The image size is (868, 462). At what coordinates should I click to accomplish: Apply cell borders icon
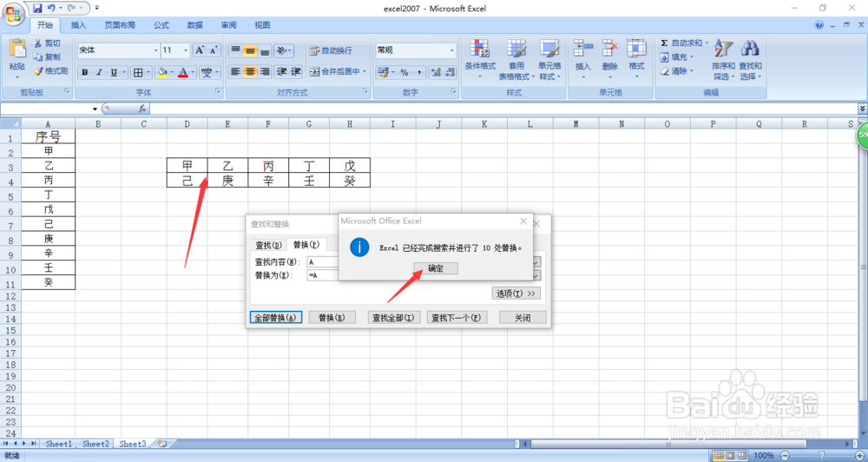pos(138,72)
